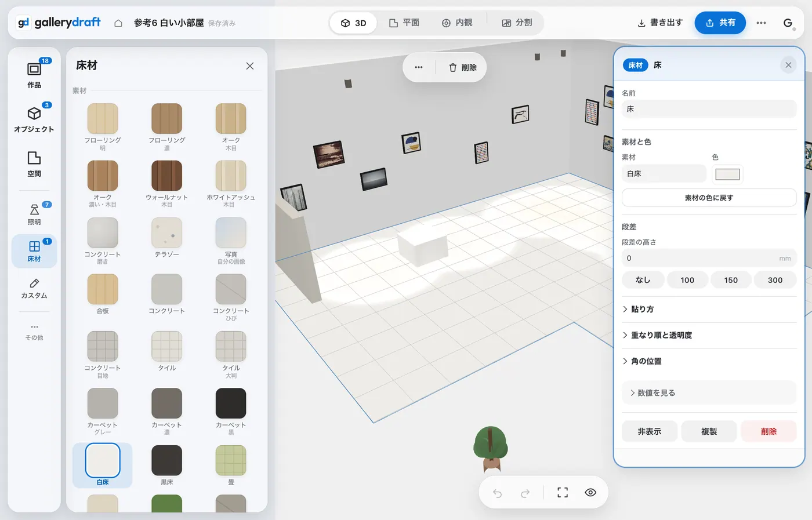Toggle the eye visibility icon in bottom toolbar

[x=590, y=493]
